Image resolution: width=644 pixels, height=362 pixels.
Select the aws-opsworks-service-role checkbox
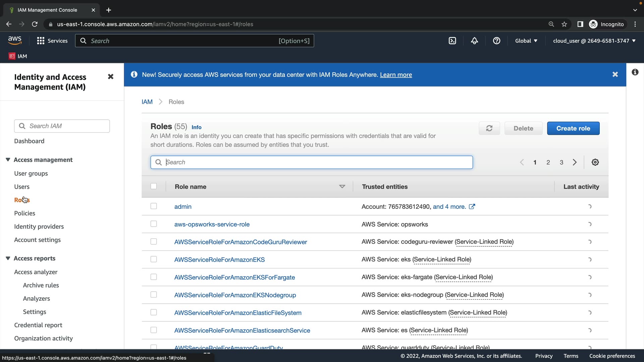[154, 224]
